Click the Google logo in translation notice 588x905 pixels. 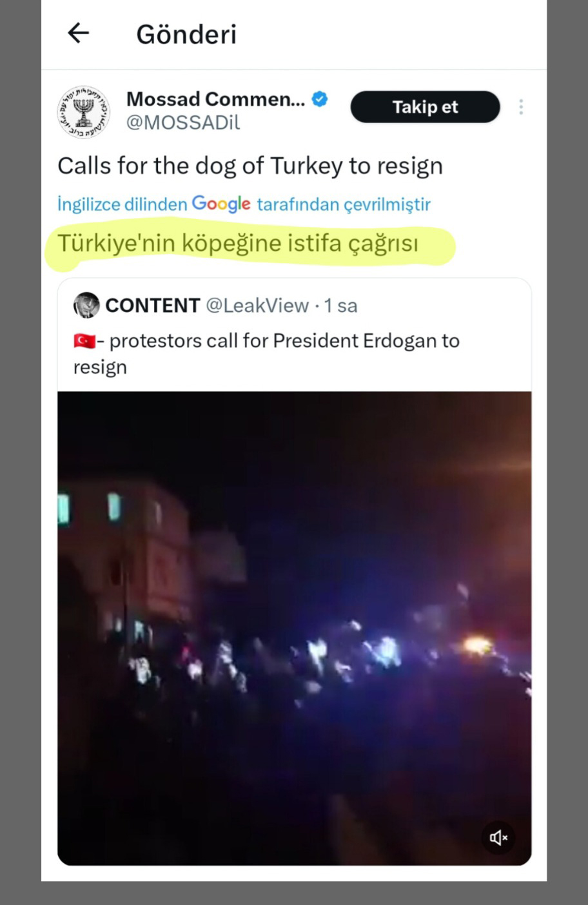coord(221,204)
